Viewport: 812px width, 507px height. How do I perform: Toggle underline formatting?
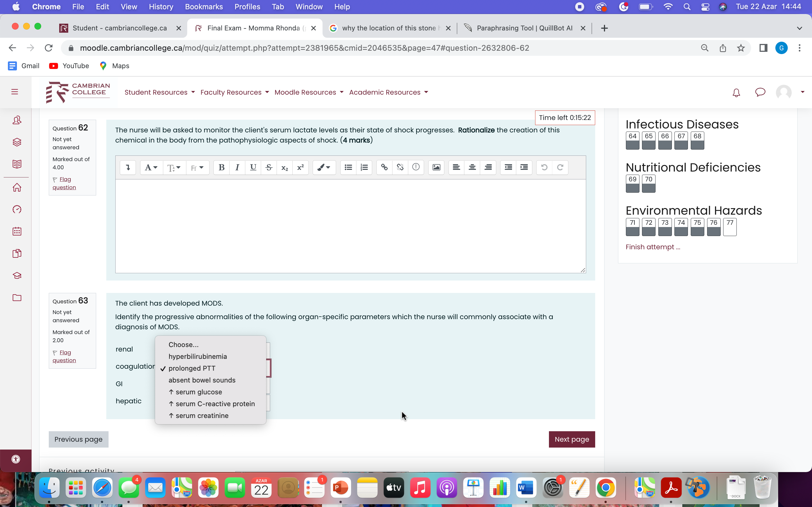[x=253, y=167]
